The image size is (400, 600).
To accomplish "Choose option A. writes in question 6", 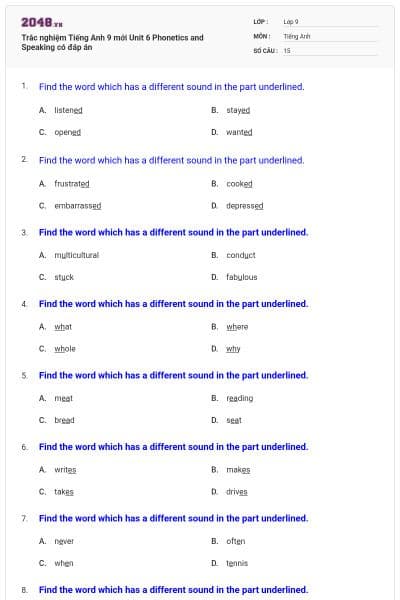I will 57,470.
